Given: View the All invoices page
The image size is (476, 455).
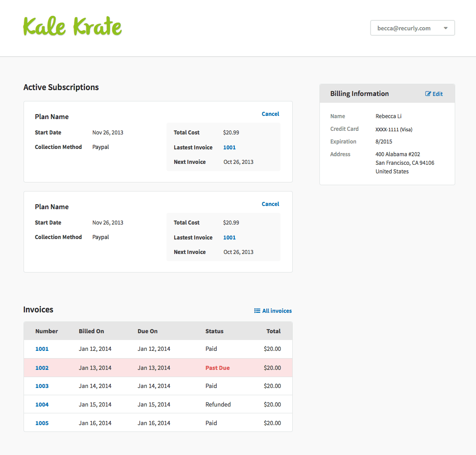Looking at the screenshot, I should (x=276, y=311).
